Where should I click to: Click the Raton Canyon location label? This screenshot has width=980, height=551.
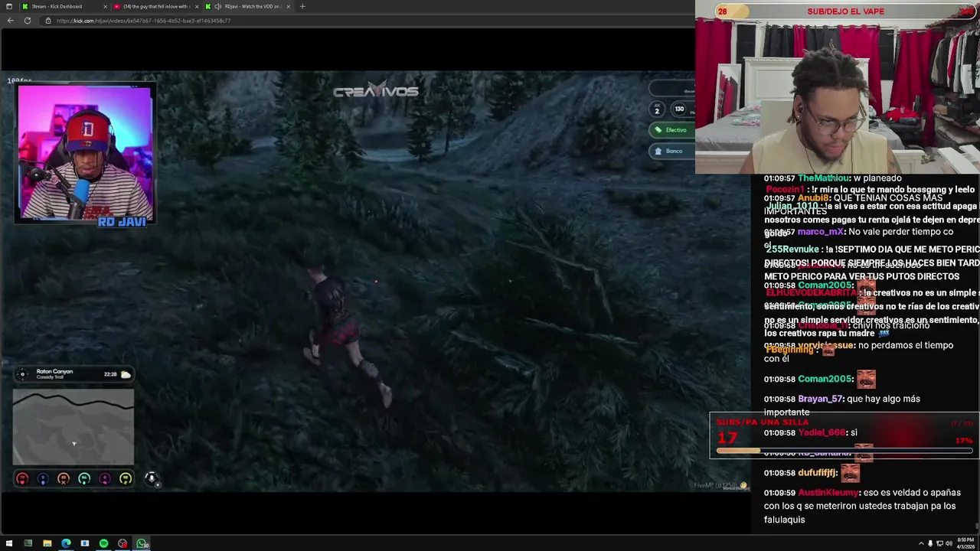coord(54,372)
